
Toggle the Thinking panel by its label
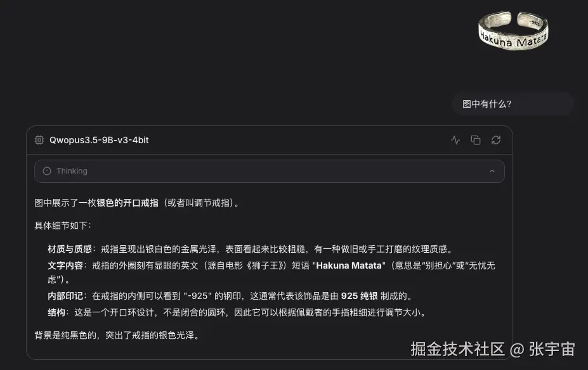pos(72,171)
